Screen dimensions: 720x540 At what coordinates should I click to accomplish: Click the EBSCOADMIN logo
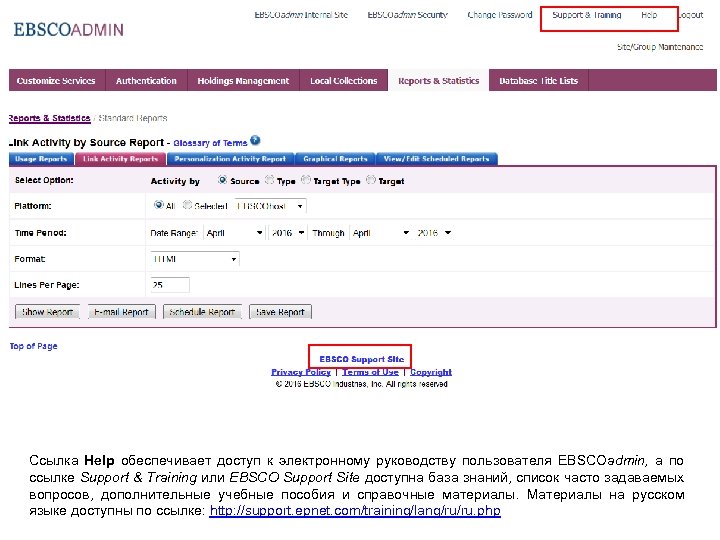coord(68,29)
